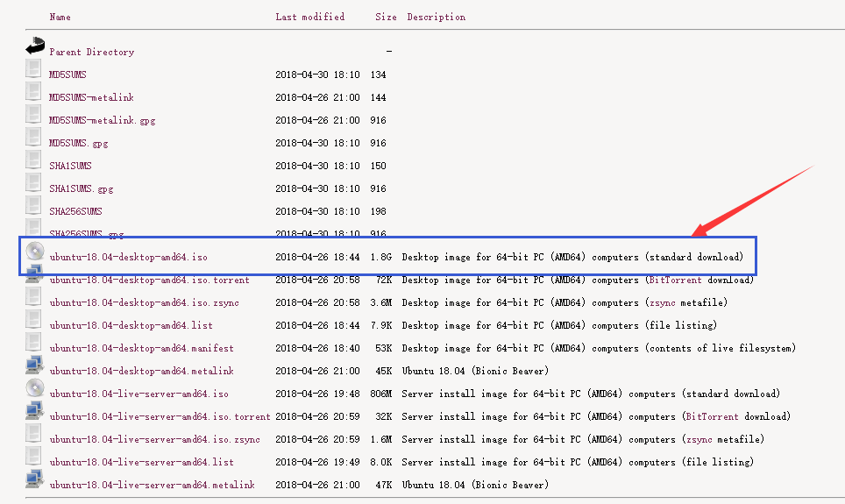Open ubuntu-18.04-desktop-amd64.iso.zsync link

(144, 303)
